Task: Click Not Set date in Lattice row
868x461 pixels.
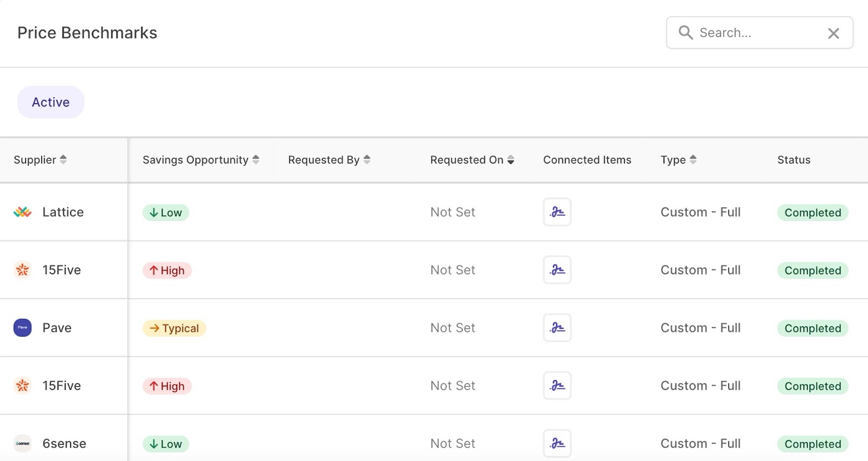Action: point(452,212)
